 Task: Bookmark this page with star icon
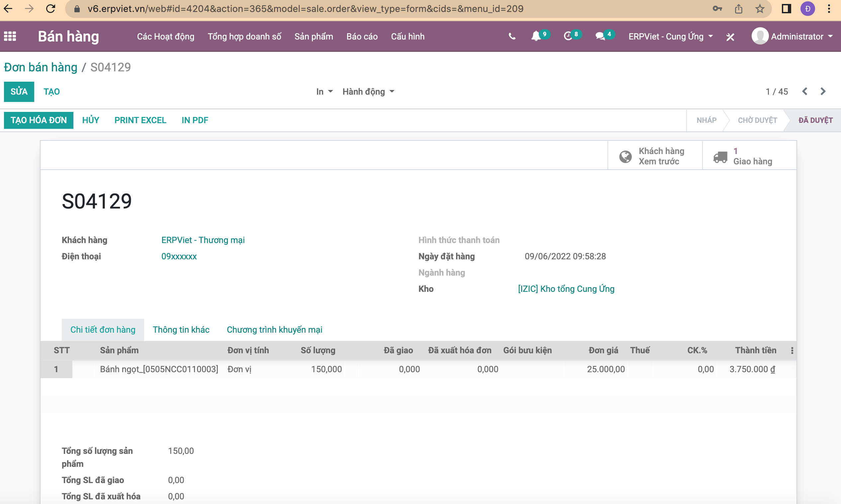pos(760,9)
